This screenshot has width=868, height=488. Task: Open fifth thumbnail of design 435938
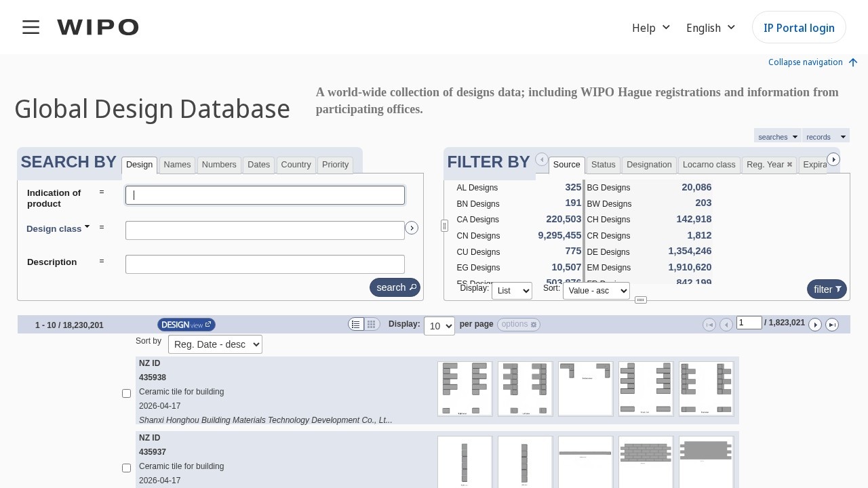coord(706,388)
